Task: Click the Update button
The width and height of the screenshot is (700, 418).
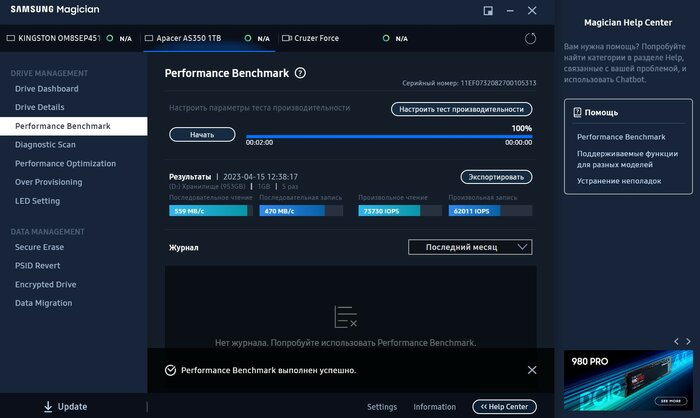Action: 66,406
